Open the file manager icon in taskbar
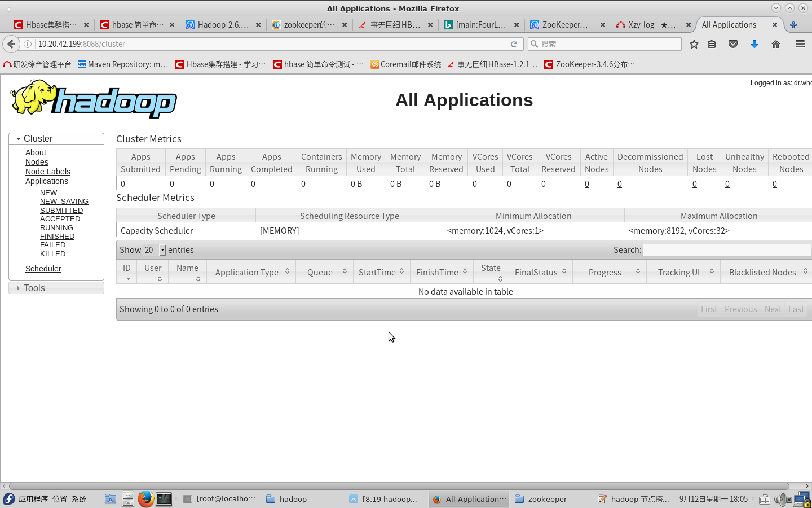This screenshot has height=508, width=812. [111, 499]
